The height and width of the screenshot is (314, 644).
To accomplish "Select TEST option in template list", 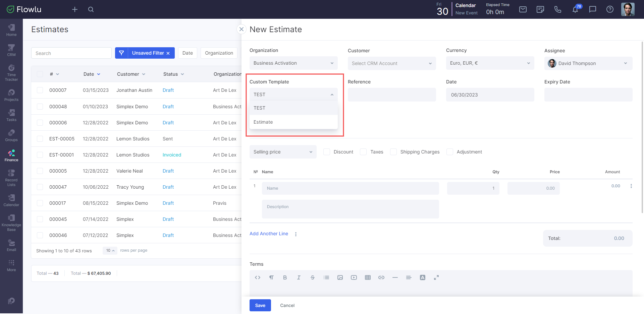I will 293,108.
